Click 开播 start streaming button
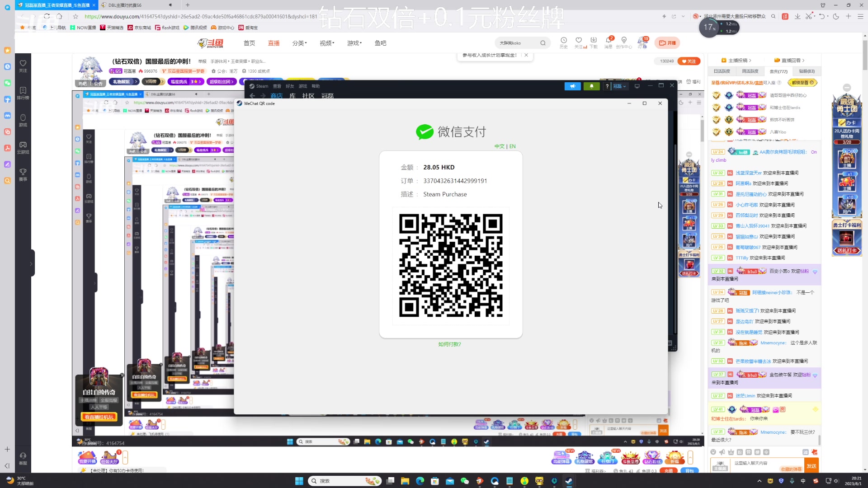The width and height of the screenshot is (868, 488). click(667, 43)
